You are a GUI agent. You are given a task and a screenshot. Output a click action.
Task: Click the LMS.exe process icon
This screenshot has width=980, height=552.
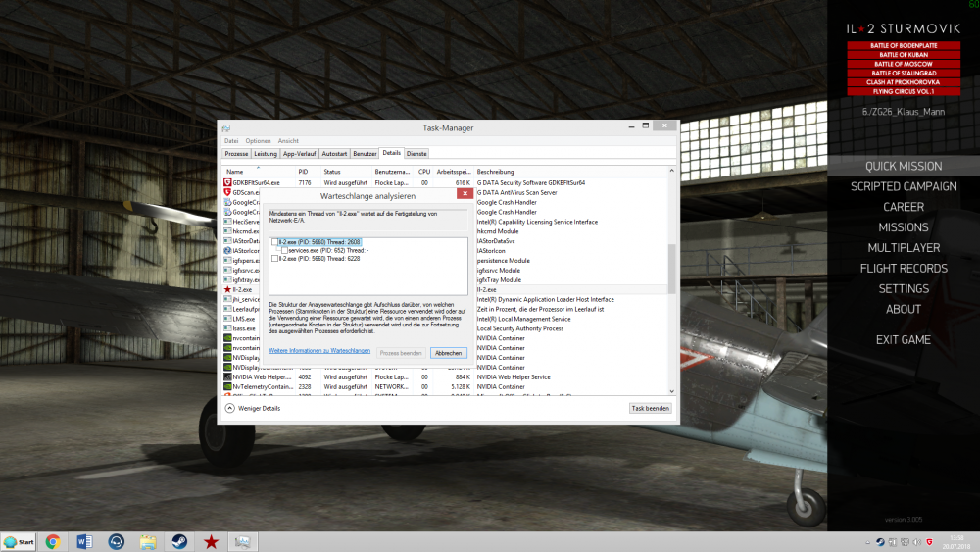[x=227, y=319]
